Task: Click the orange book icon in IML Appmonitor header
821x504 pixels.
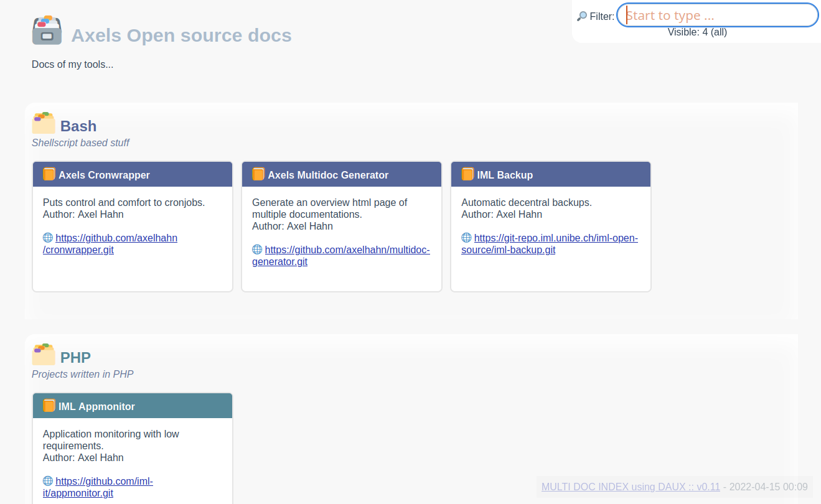Action: coord(49,406)
